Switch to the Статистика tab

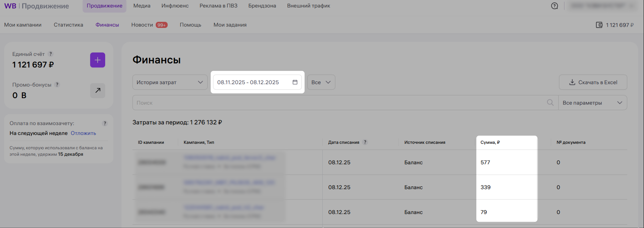click(x=68, y=25)
